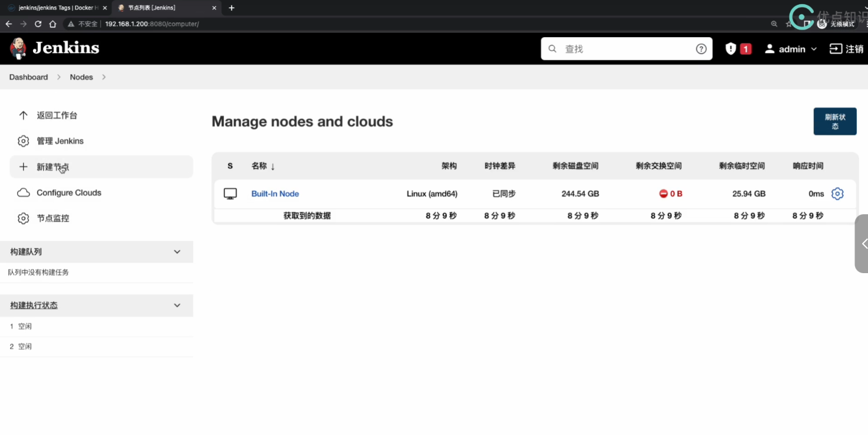
Task: Expand the chevron after Nodes breadcrumb
Action: 104,77
